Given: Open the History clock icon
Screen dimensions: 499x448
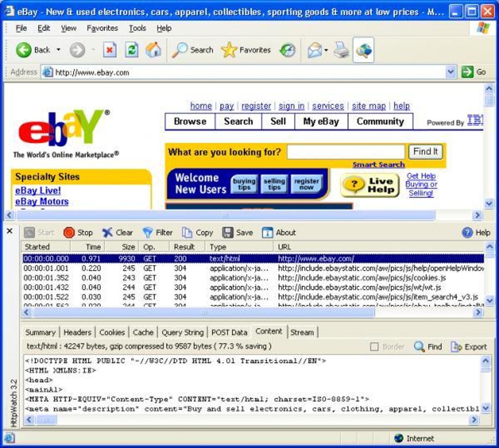Looking at the screenshot, I should coord(287,50).
